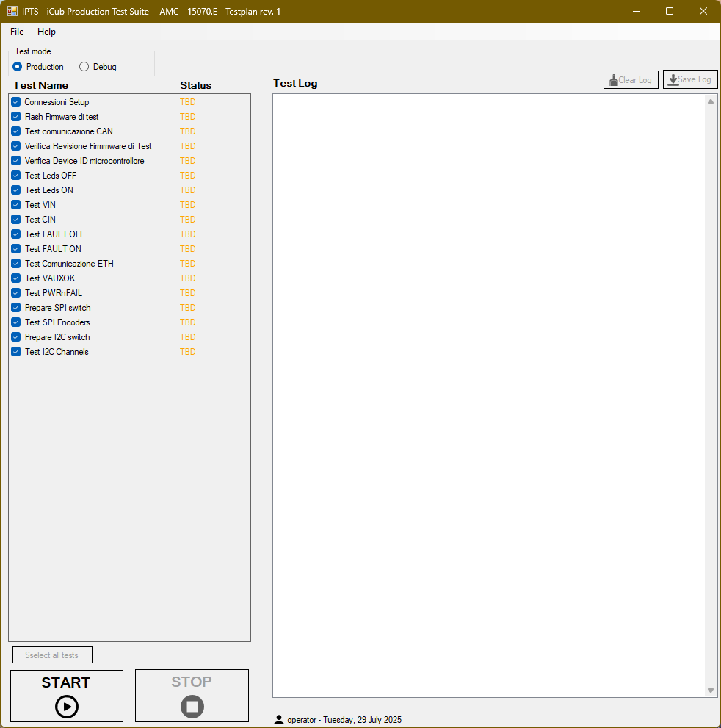Click TBD status of Test Comunicazione ETH
Image resolution: width=721 pixels, height=728 pixels.
[188, 264]
